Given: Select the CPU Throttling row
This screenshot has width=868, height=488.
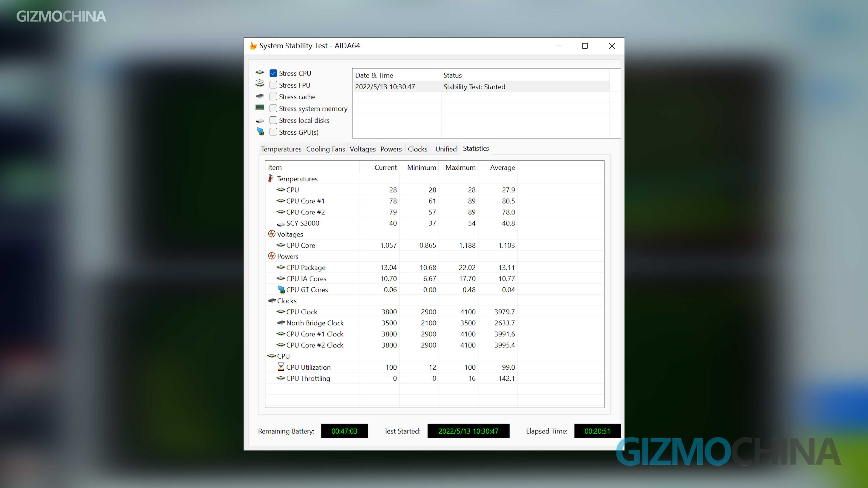Looking at the screenshot, I should point(308,378).
